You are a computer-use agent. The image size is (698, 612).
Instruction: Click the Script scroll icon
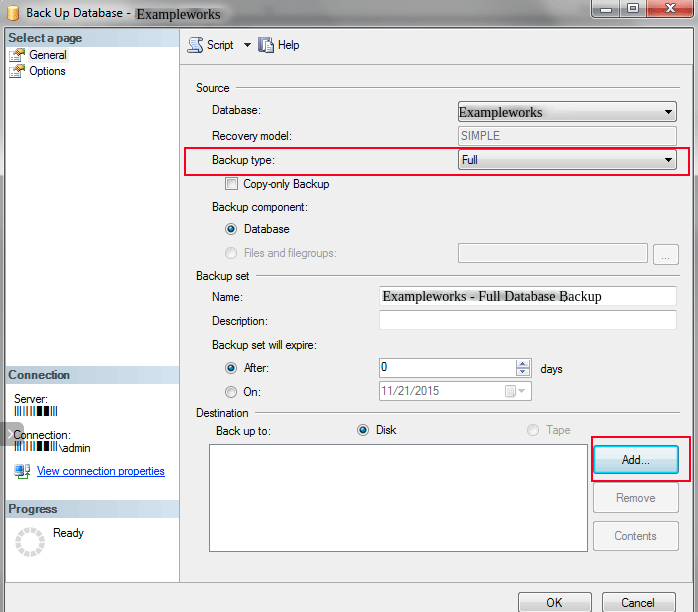click(195, 45)
